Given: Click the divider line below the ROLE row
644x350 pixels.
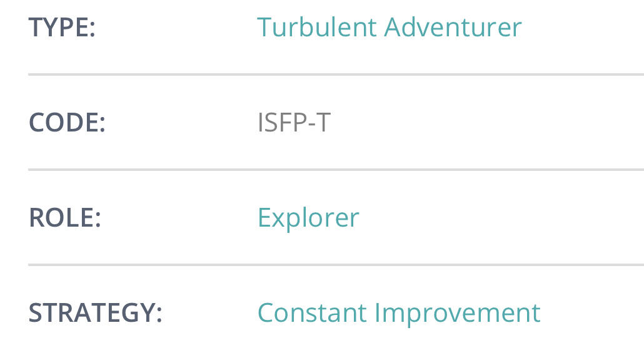Looking at the screenshot, I should (336, 265).
